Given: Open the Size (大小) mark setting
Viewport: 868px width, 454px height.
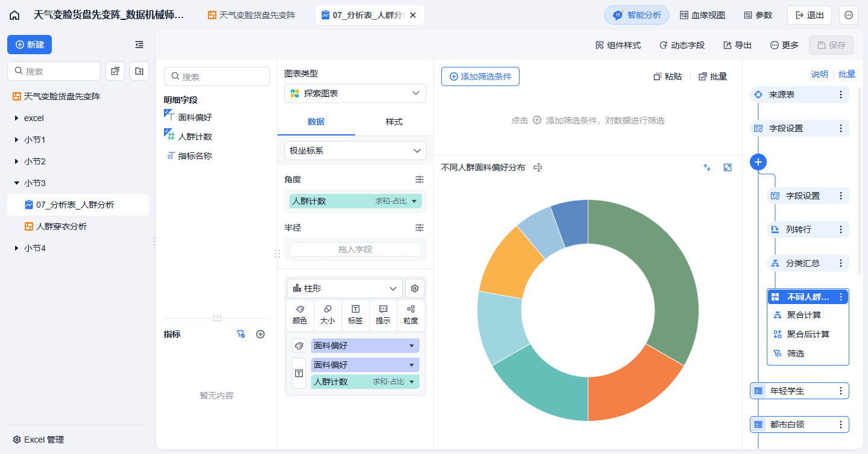Looking at the screenshot, I should (x=328, y=316).
